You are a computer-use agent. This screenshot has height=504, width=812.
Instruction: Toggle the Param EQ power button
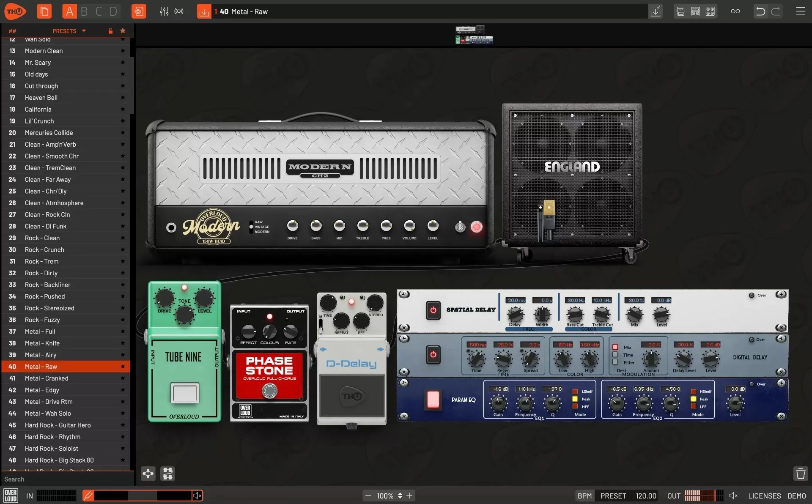(x=434, y=399)
